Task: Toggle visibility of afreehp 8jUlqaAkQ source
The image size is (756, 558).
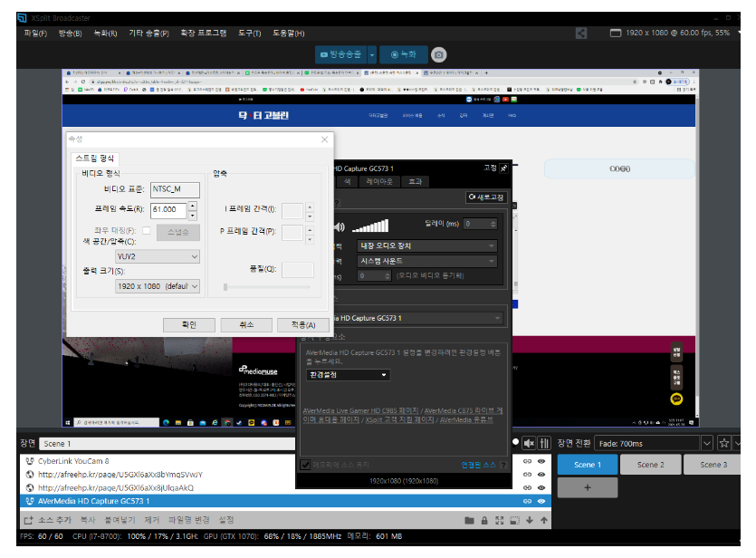Action: pos(541,487)
